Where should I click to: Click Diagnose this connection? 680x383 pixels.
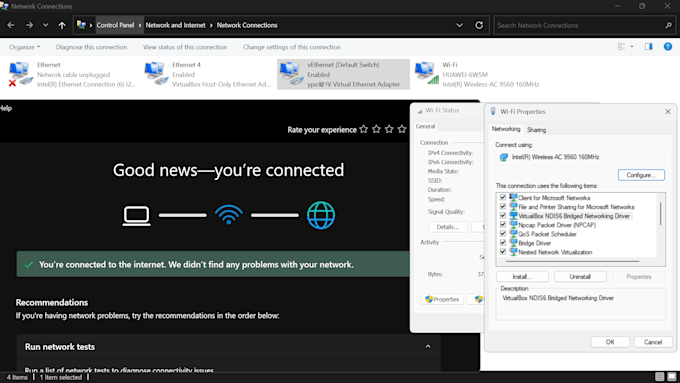(x=92, y=47)
